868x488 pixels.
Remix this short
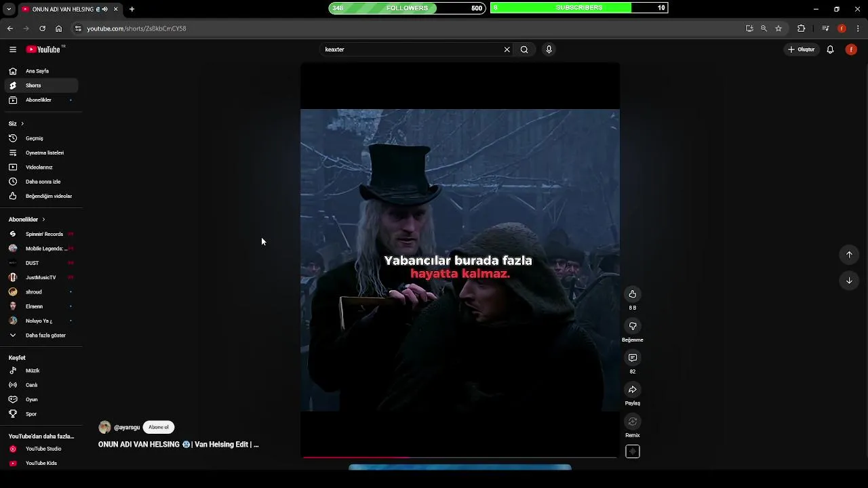coord(633,422)
